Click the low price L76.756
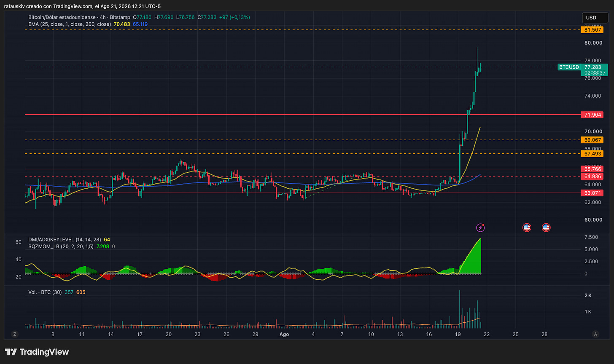This screenshot has height=364, width=614. [185, 17]
